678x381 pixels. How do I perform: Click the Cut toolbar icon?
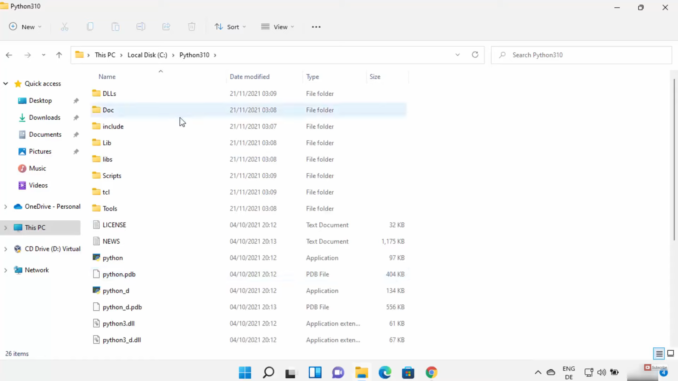click(x=64, y=27)
